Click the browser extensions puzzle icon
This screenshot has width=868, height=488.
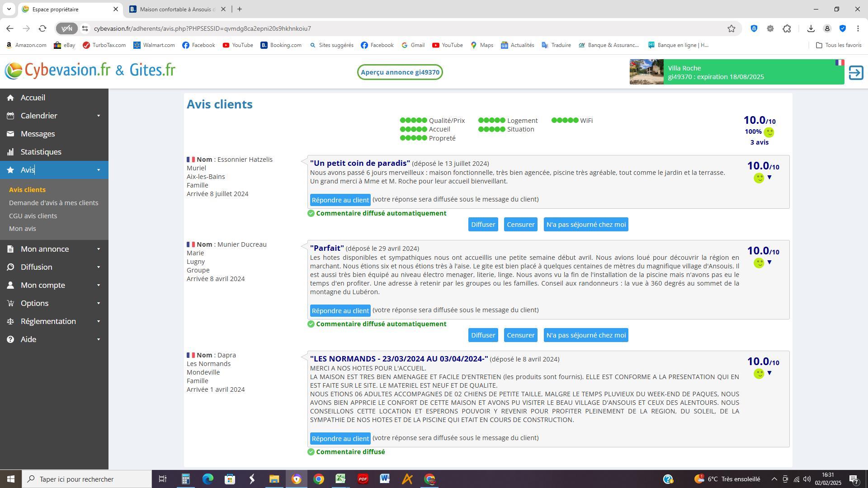[787, 28]
